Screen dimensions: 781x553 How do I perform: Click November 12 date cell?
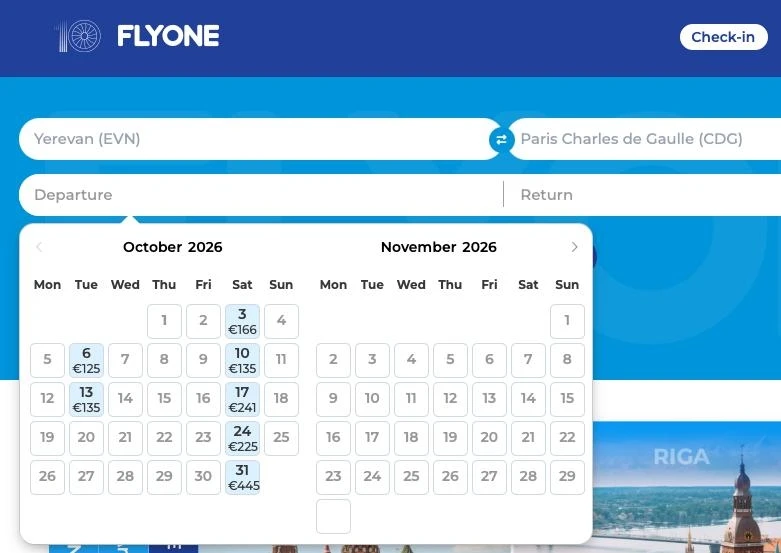(x=450, y=399)
